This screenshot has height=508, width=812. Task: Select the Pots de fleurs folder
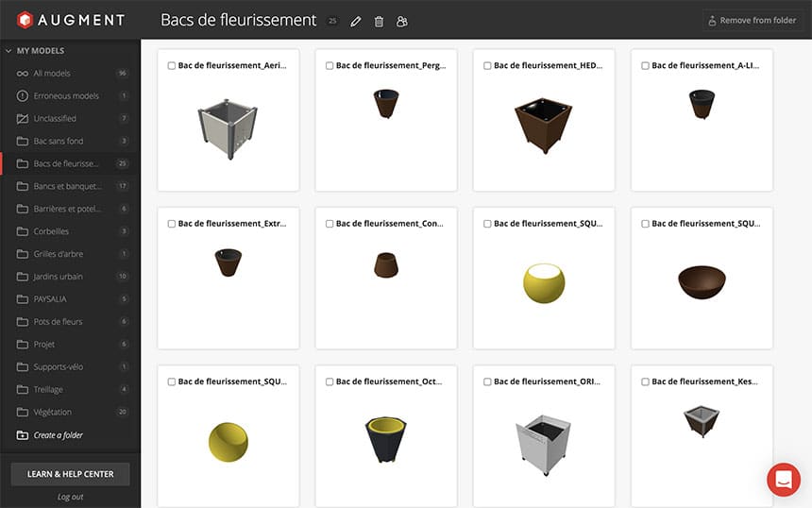(58, 322)
